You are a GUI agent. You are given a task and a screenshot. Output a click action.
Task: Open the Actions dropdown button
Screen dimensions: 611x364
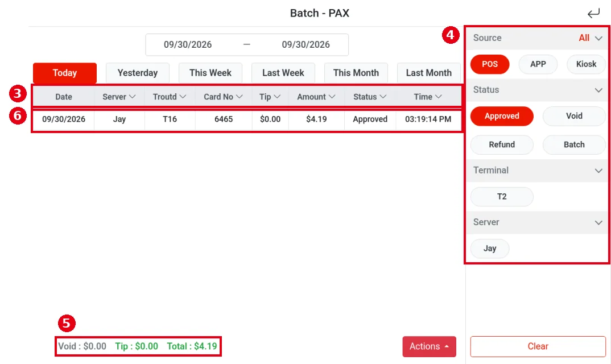coord(429,346)
